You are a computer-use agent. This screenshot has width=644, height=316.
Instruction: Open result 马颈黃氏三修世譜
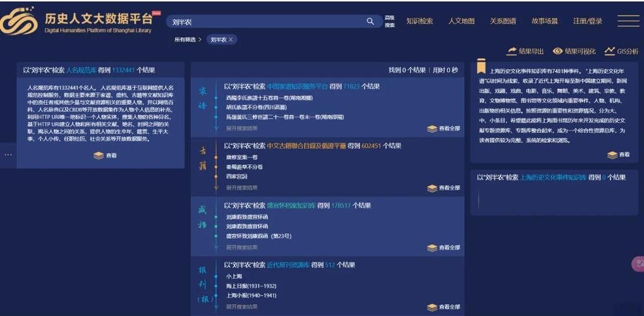tap(285, 117)
